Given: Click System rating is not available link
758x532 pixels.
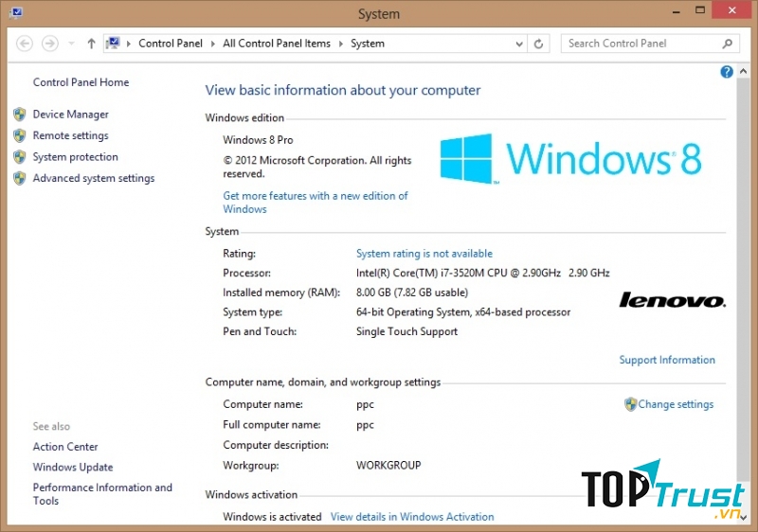Looking at the screenshot, I should 424,254.
